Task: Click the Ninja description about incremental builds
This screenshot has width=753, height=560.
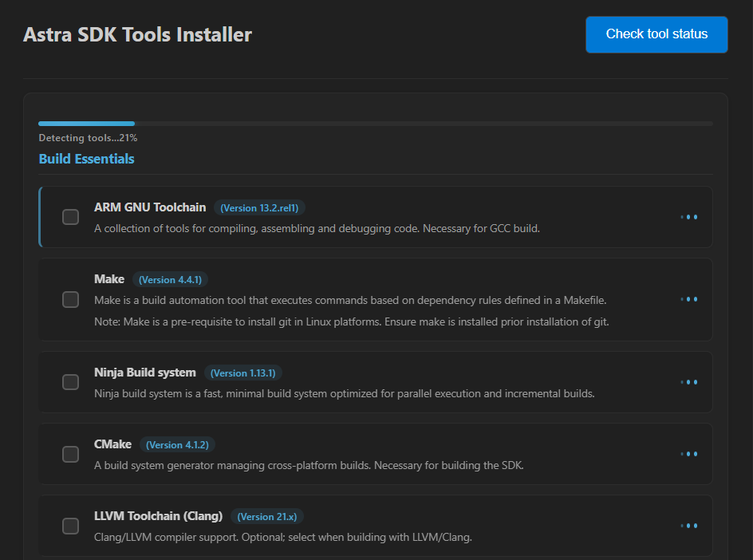Action: click(x=345, y=394)
